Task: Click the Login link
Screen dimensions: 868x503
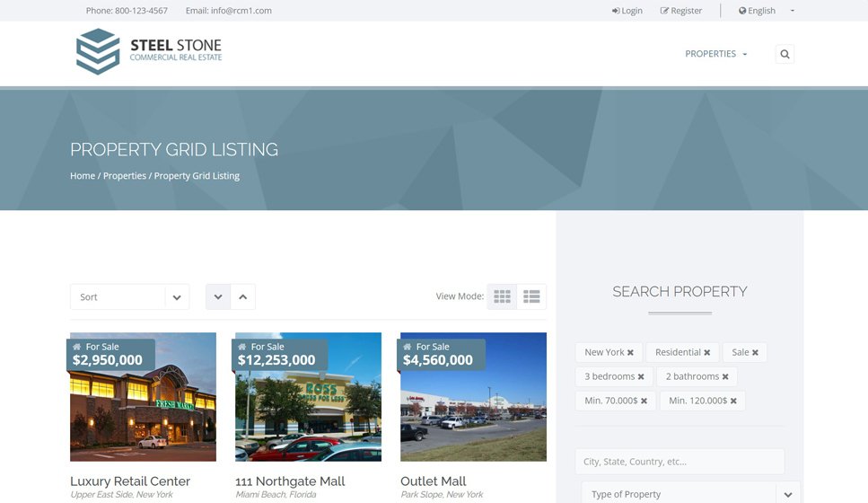Action: pos(627,11)
